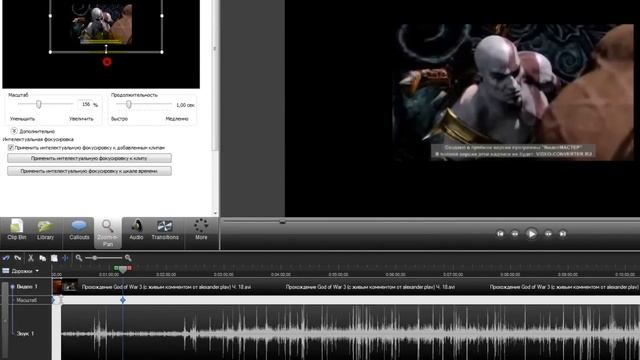Image resolution: width=640 pixels, height=360 pixels.
Task: Open the Library tab
Action: click(x=45, y=230)
